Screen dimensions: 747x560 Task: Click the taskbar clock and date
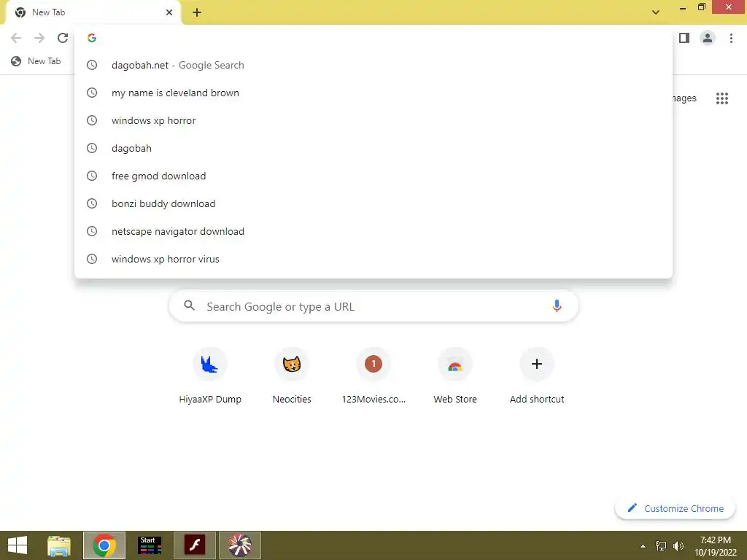click(715, 546)
